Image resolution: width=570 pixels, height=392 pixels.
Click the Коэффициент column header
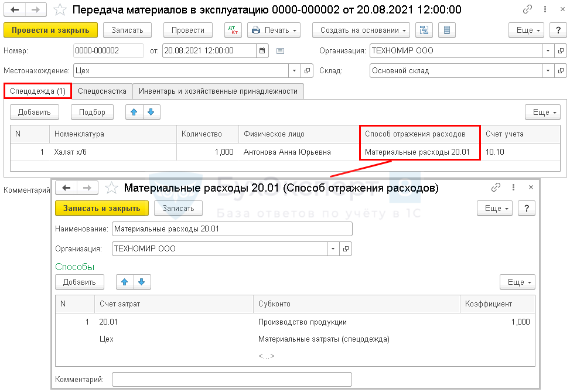click(x=497, y=304)
